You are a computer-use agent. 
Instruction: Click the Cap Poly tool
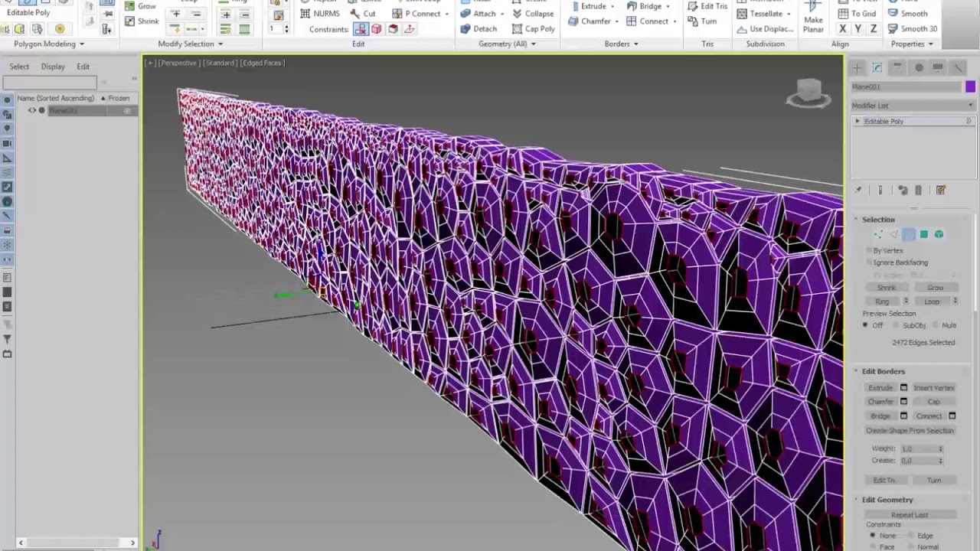click(x=534, y=28)
